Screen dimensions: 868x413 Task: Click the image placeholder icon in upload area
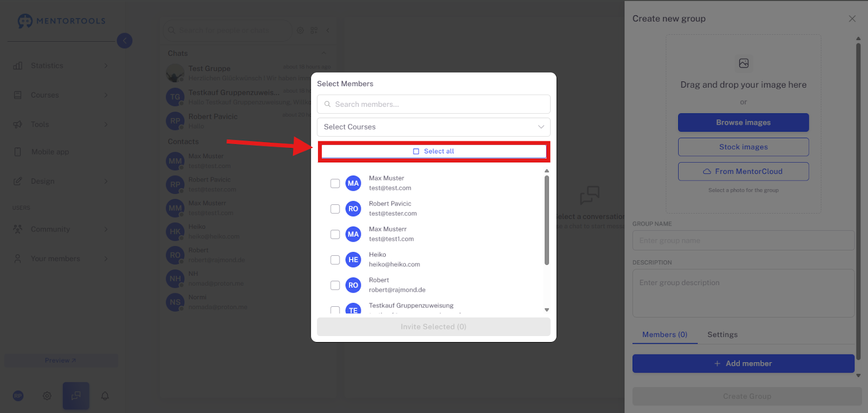(x=744, y=63)
